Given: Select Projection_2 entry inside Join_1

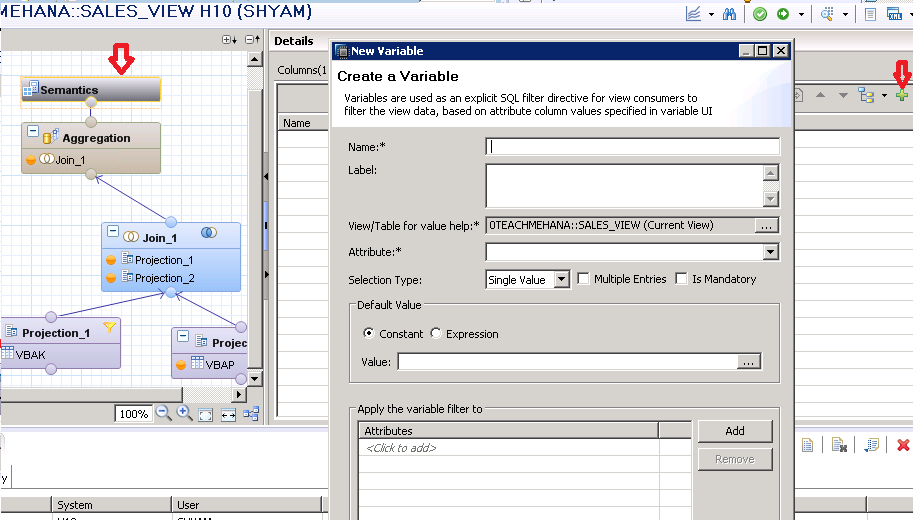Looking at the screenshot, I should (x=164, y=278).
